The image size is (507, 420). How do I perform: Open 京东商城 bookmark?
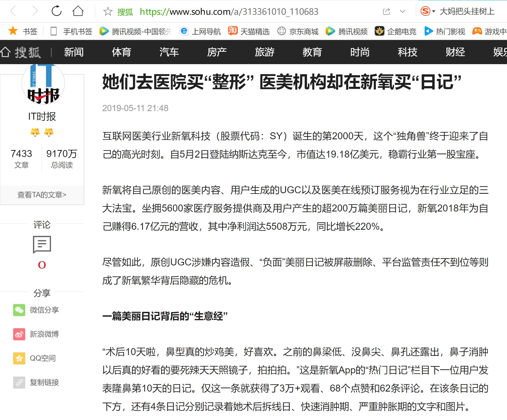tap(298, 31)
